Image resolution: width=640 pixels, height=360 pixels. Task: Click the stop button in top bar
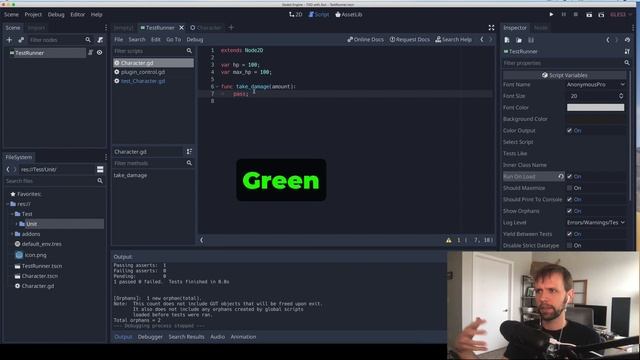coord(576,14)
